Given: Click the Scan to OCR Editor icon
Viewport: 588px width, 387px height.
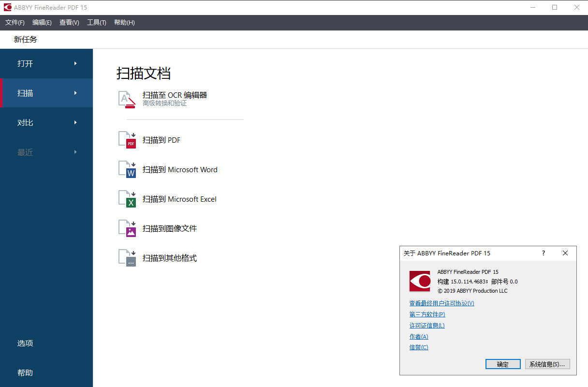Looking at the screenshot, I should pyautogui.click(x=127, y=99).
